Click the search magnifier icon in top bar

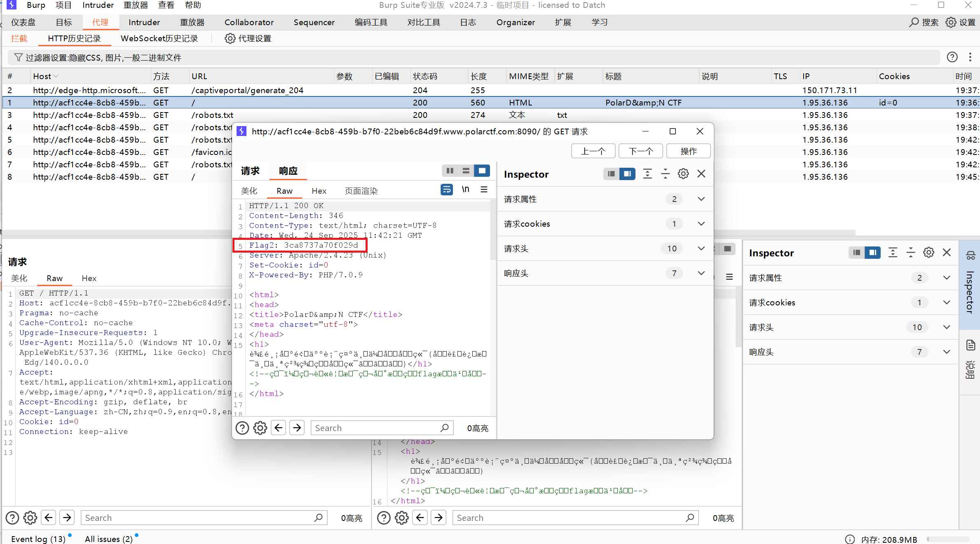pos(914,22)
